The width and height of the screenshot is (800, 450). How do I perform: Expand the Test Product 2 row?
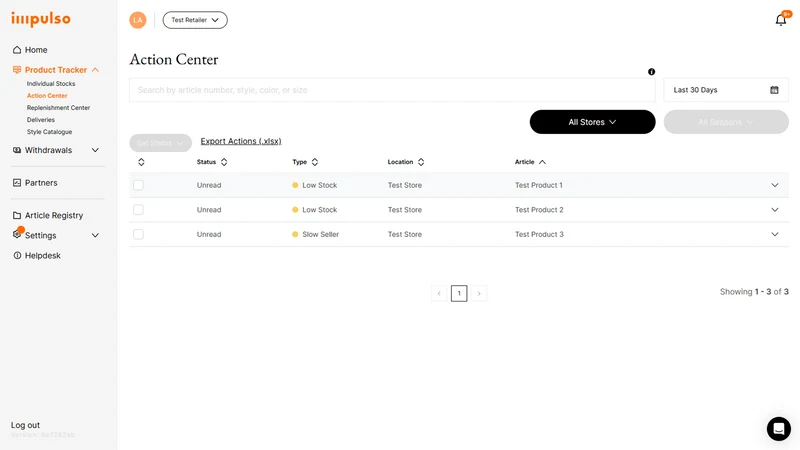pyautogui.click(x=774, y=210)
